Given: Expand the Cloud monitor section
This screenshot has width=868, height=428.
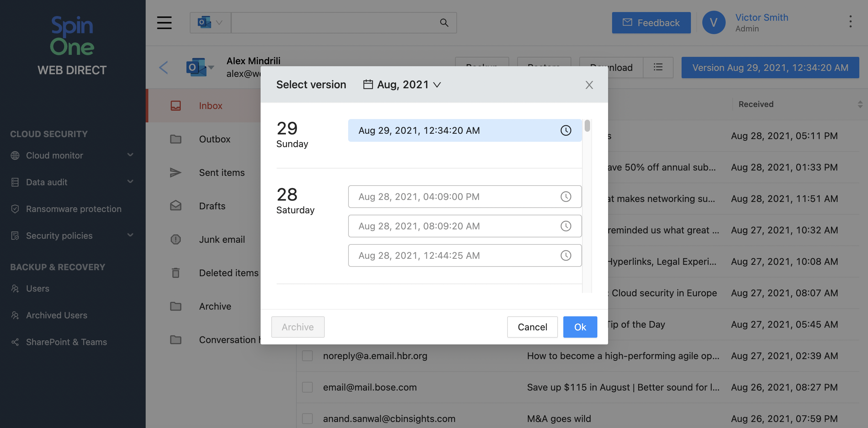Looking at the screenshot, I should 54,155.
